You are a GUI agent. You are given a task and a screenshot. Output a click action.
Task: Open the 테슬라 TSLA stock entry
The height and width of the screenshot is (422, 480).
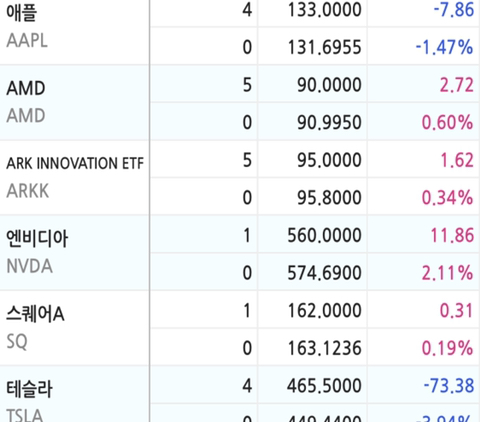[x=75, y=394]
